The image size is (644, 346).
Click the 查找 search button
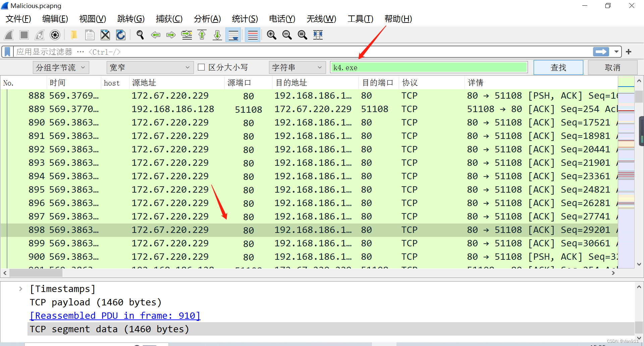pyautogui.click(x=558, y=67)
